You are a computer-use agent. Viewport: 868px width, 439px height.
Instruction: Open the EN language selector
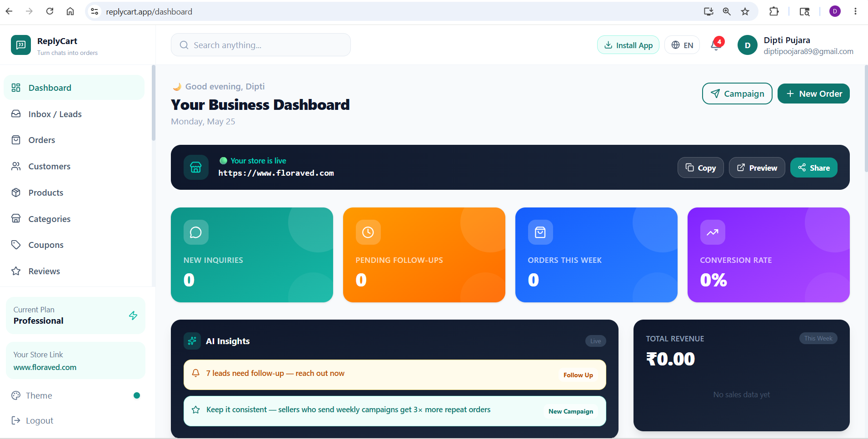(682, 45)
